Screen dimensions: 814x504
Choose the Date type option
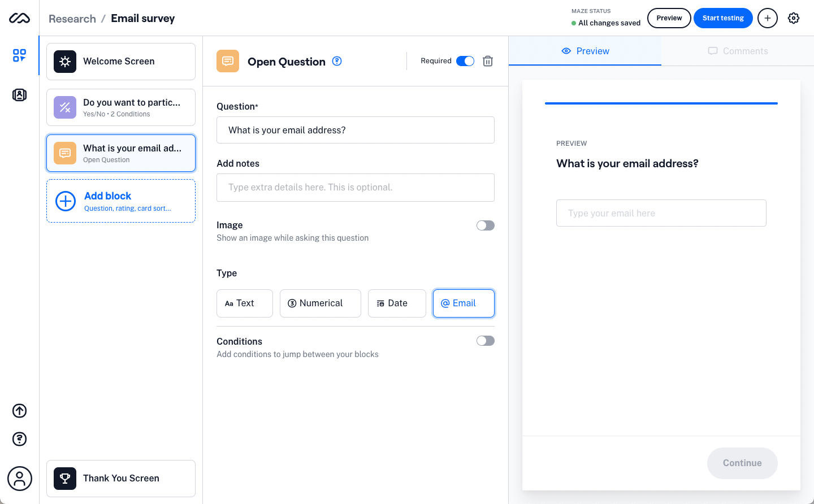click(x=396, y=303)
